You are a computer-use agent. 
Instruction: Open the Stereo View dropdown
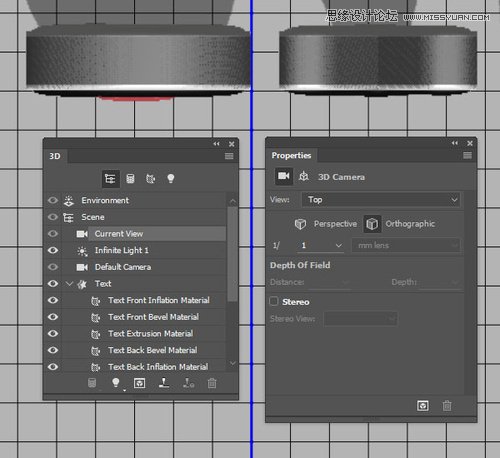pos(360,319)
